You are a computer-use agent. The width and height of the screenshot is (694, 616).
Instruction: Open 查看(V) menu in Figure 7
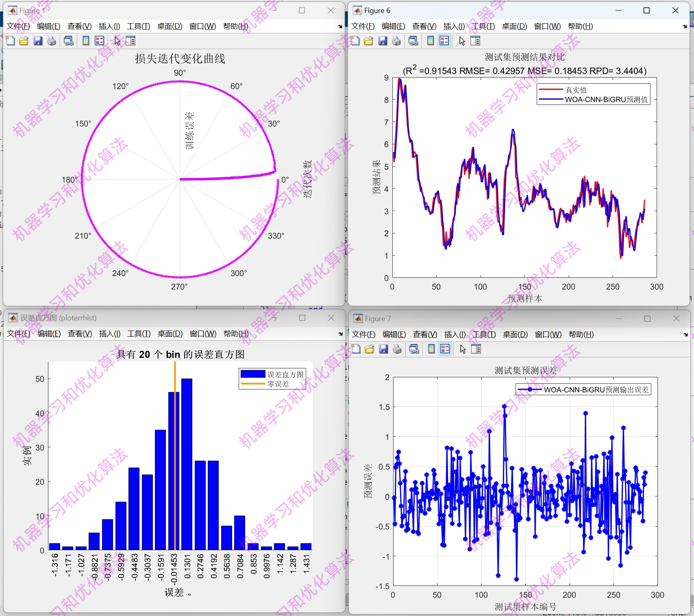click(x=425, y=335)
